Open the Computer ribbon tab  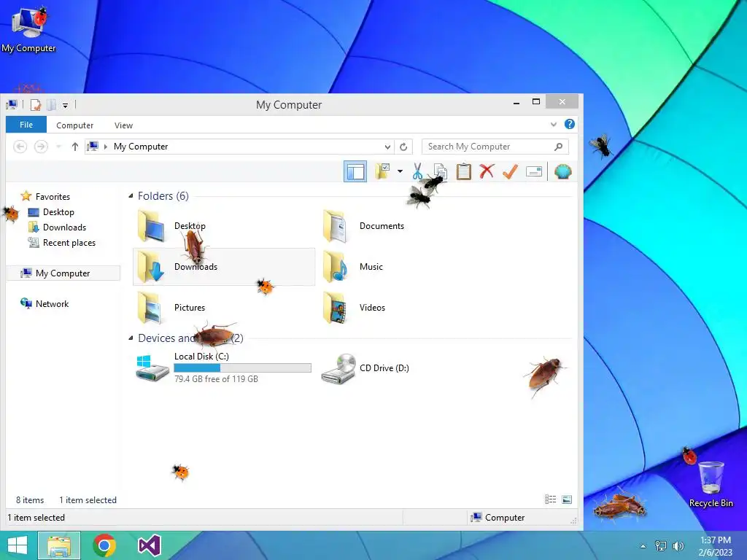pos(75,125)
